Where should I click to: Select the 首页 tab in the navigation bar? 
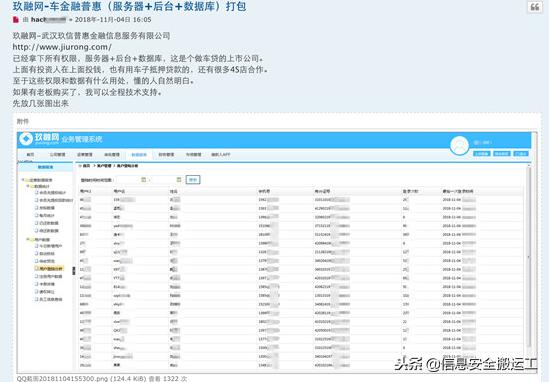click(x=30, y=154)
